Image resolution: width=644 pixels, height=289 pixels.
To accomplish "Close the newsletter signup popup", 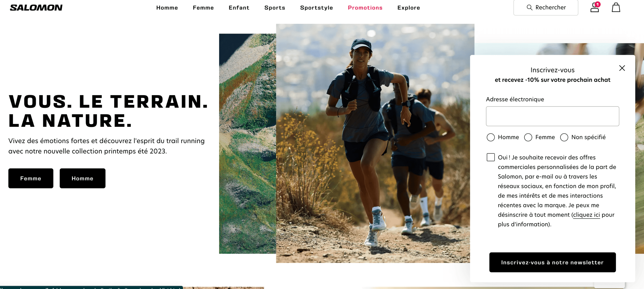I will [x=622, y=68].
